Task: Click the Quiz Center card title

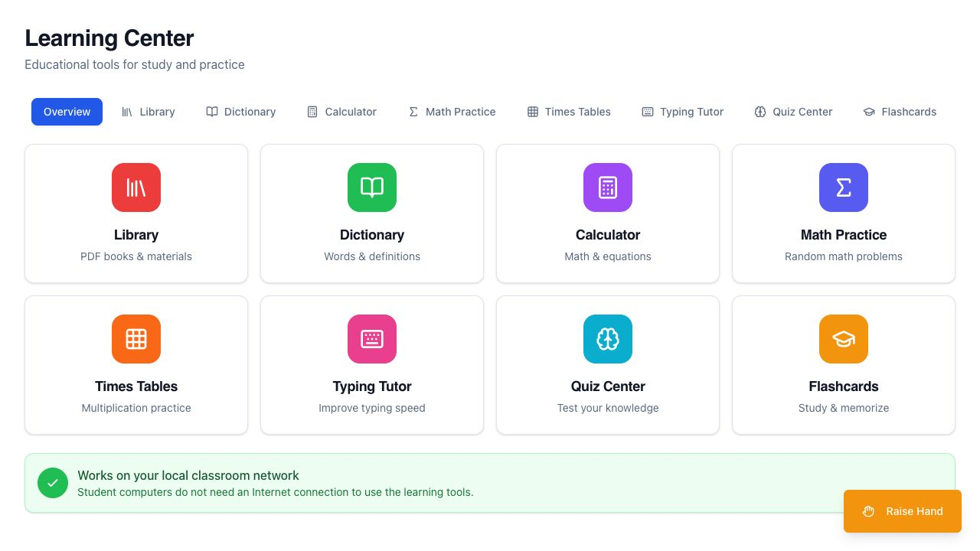Action: (x=608, y=386)
